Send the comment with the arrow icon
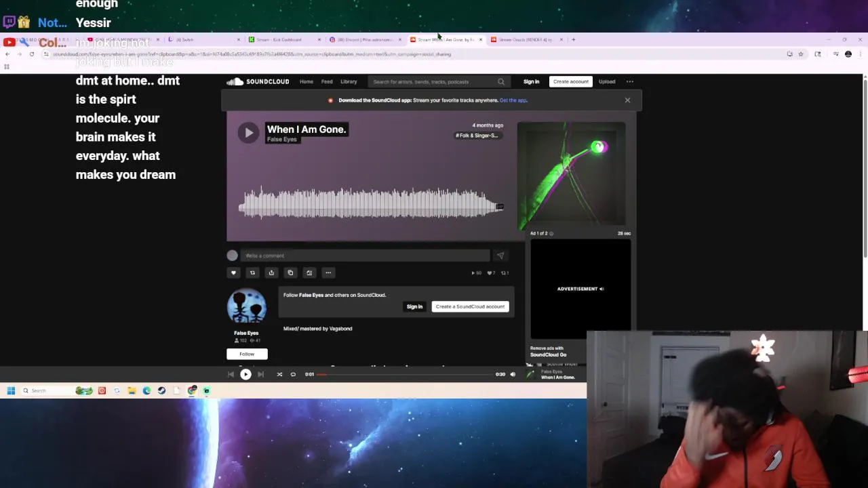This screenshot has width=868, height=488. (x=500, y=256)
